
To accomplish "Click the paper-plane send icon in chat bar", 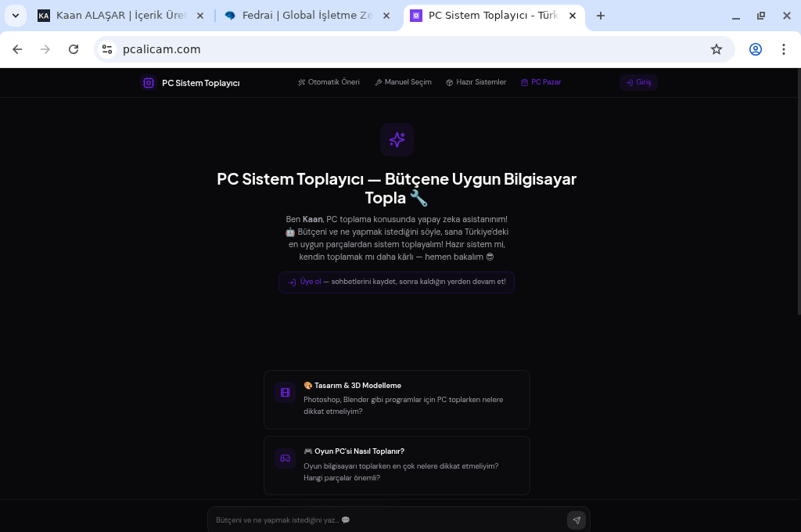I will [x=577, y=520].
